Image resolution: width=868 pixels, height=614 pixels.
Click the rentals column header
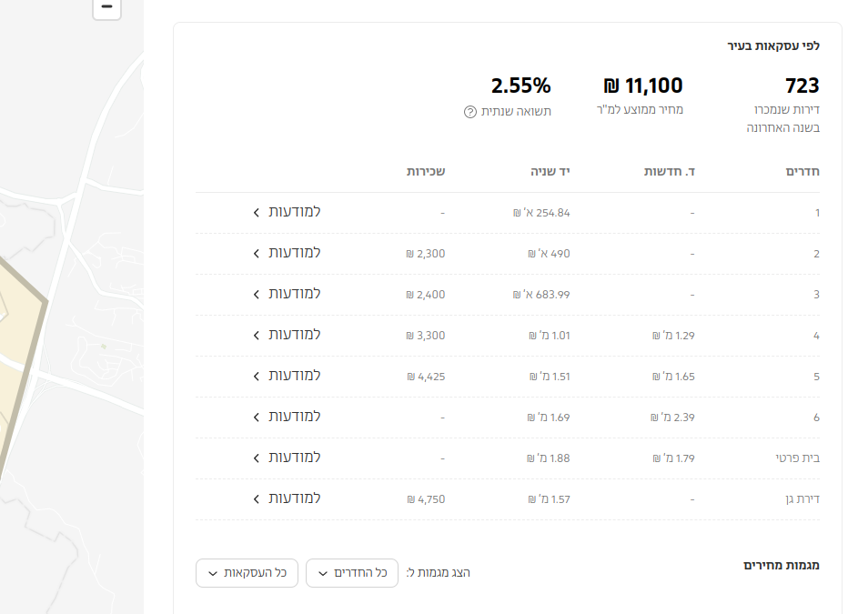click(426, 171)
